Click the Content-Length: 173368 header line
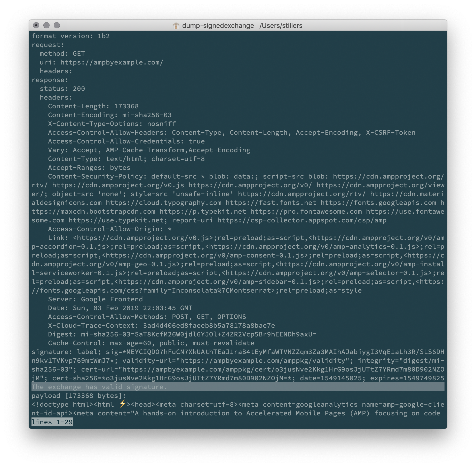 [93, 106]
